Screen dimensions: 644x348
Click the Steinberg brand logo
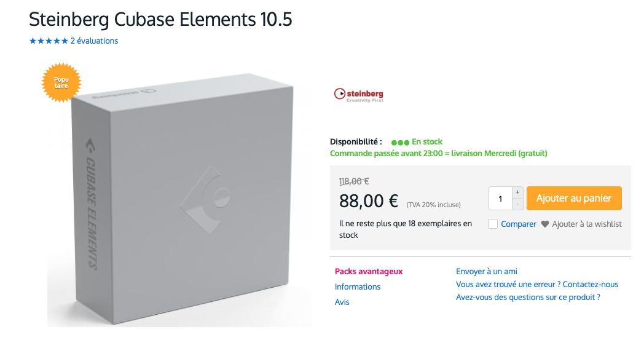coord(358,95)
